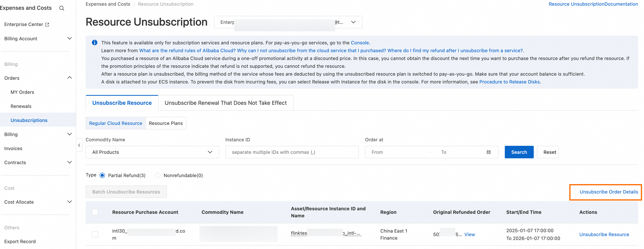Open Enterprise Center external link icon
644x249 pixels.
47,24
